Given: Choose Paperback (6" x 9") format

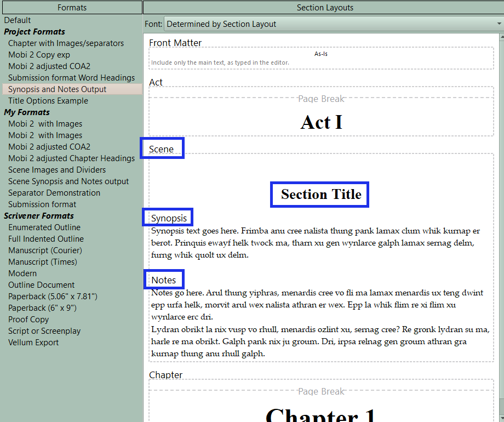Looking at the screenshot, I should [42, 308].
